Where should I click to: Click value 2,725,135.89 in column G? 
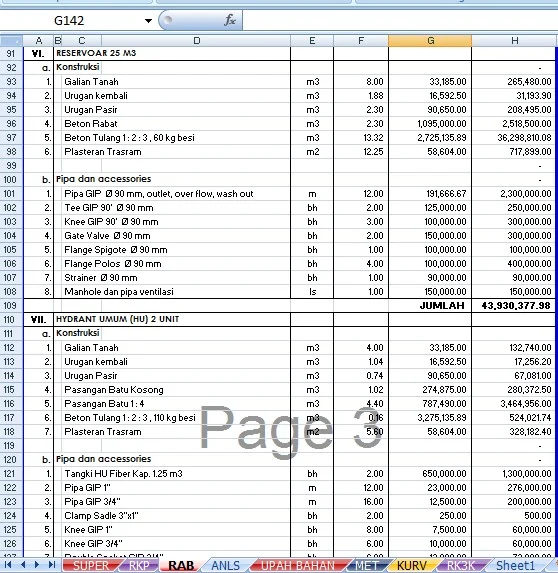(441, 138)
